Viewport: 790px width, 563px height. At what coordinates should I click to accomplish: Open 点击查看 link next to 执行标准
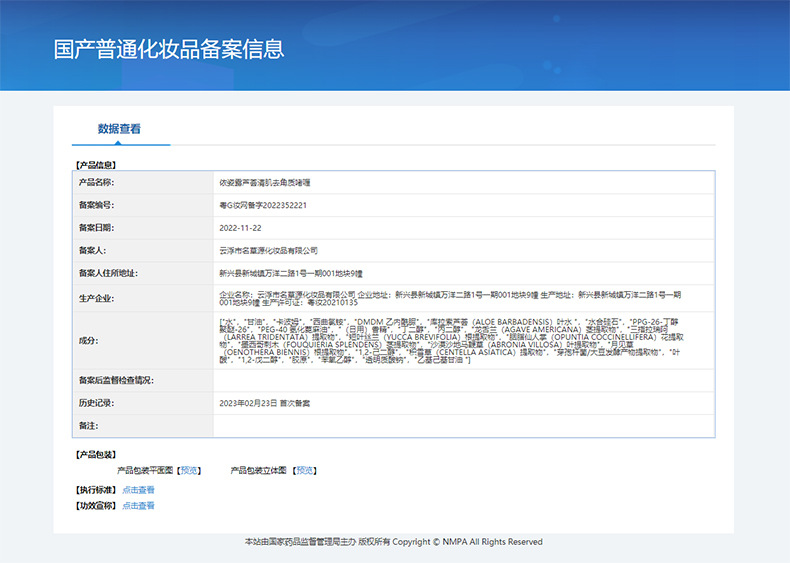[x=138, y=490]
